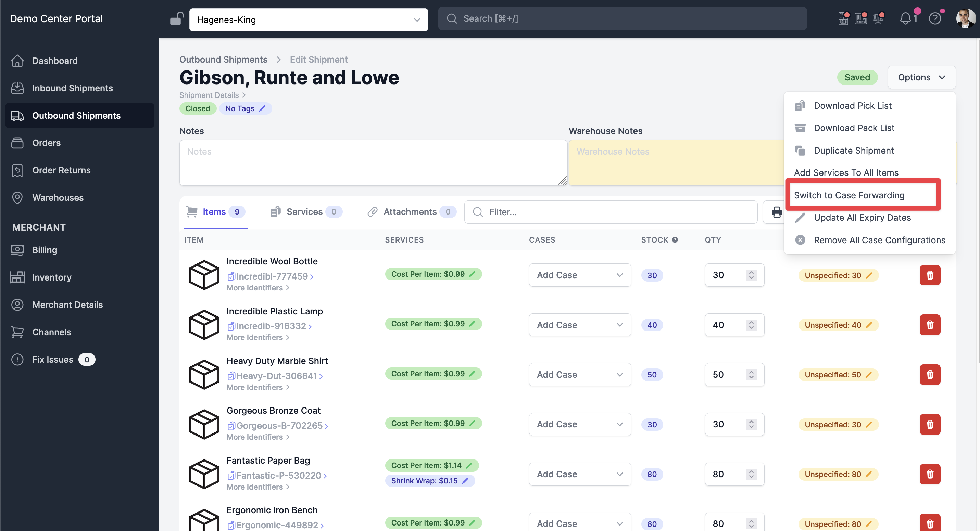
Task: Open Orders in sidebar
Action: coord(80,143)
